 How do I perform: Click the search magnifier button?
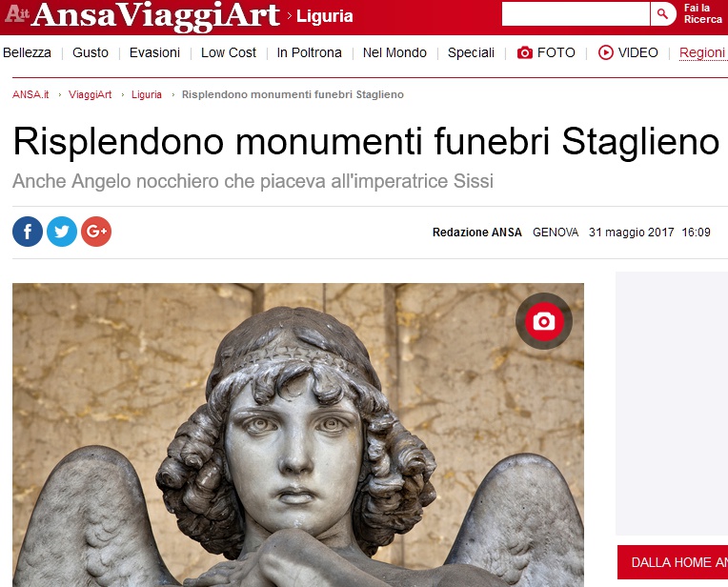(663, 14)
